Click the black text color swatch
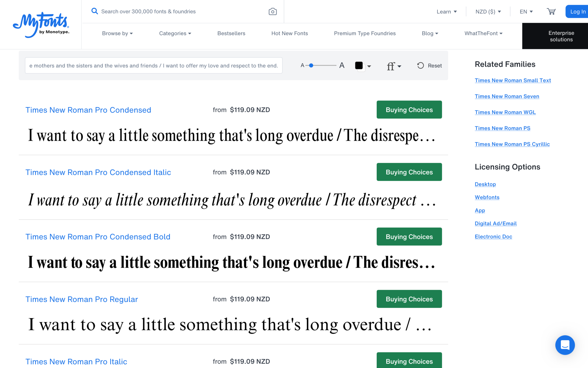588x368 pixels. pyautogui.click(x=359, y=66)
